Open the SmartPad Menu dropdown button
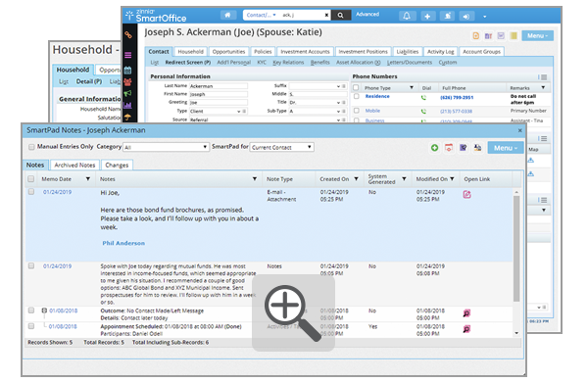This screenshot has height=382, width=588. click(x=506, y=148)
